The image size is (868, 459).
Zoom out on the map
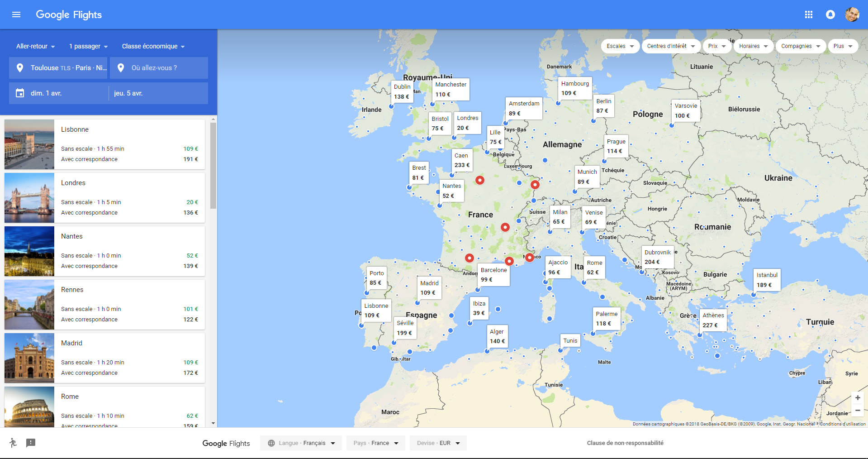coord(858,410)
